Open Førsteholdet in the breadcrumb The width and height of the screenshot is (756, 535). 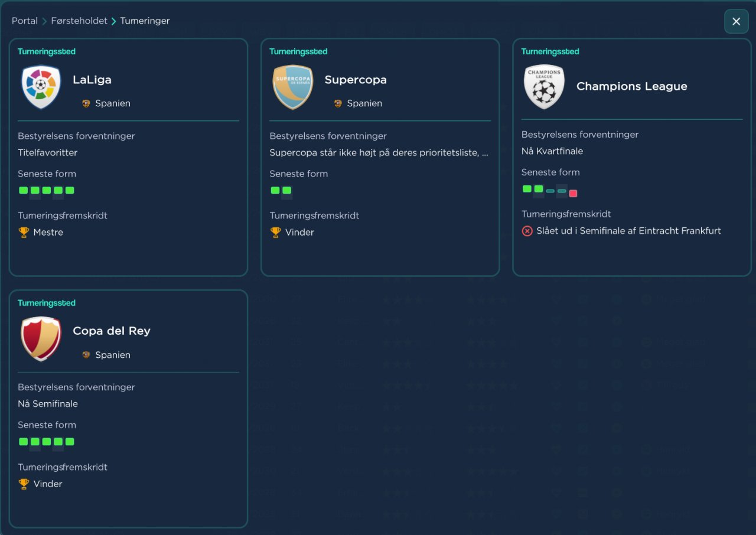(79, 21)
